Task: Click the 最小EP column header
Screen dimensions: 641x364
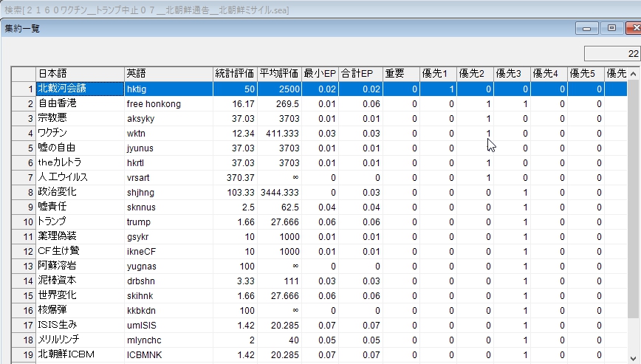Action: pos(320,73)
